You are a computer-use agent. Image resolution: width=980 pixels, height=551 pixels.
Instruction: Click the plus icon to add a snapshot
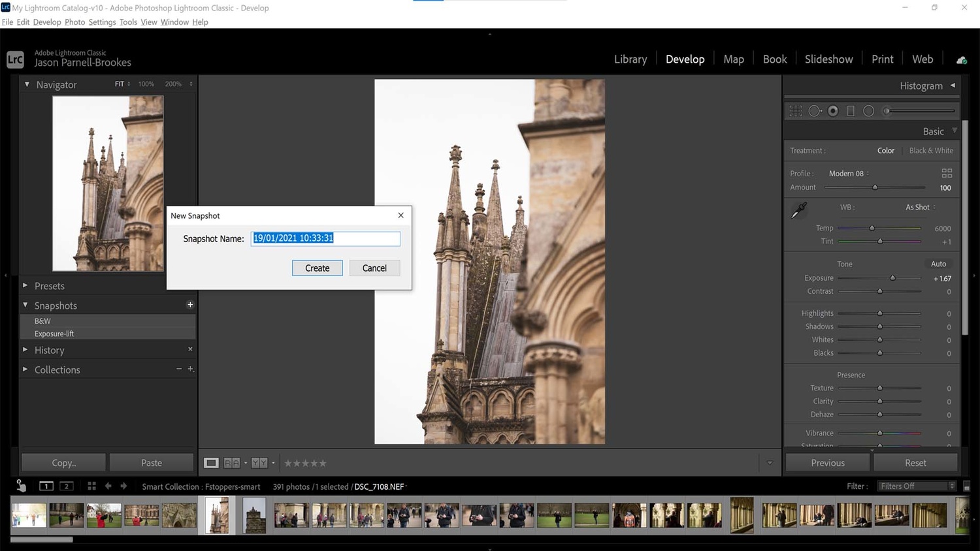[190, 305]
